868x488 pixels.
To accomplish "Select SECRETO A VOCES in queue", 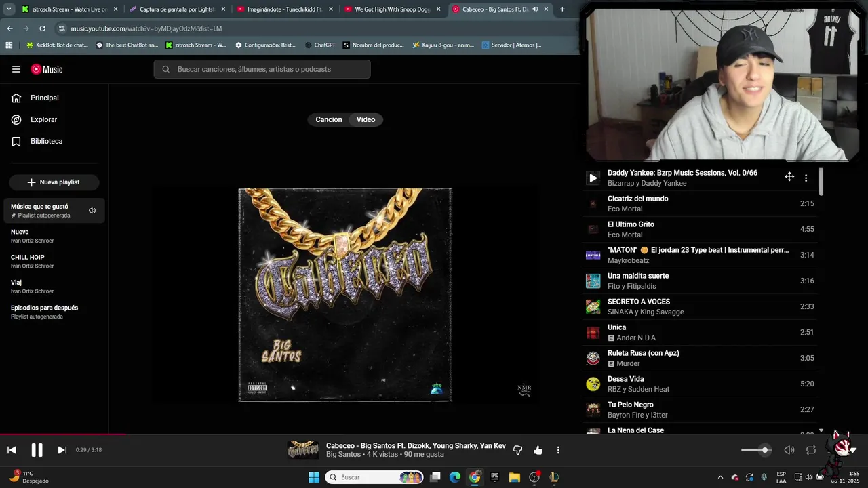I will point(701,306).
